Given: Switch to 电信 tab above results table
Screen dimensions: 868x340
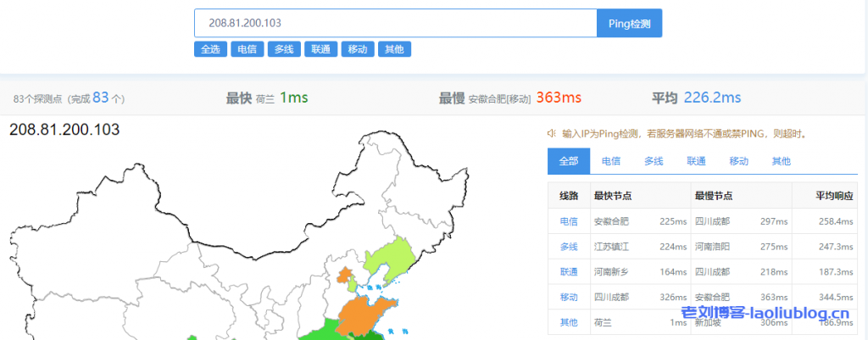Looking at the screenshot, I should coord(610,161).
